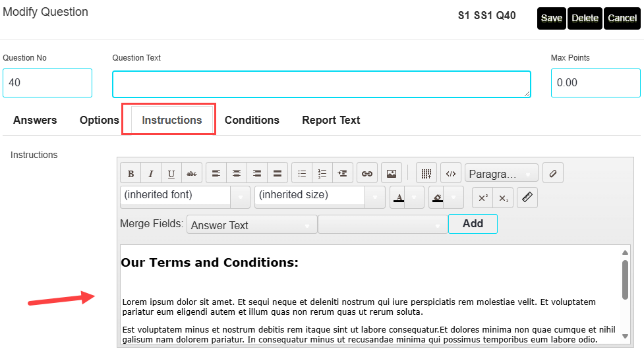This screenshot has width=644, height=353.
Task: Insert a numbered list
Action: (x=322, y=174)
